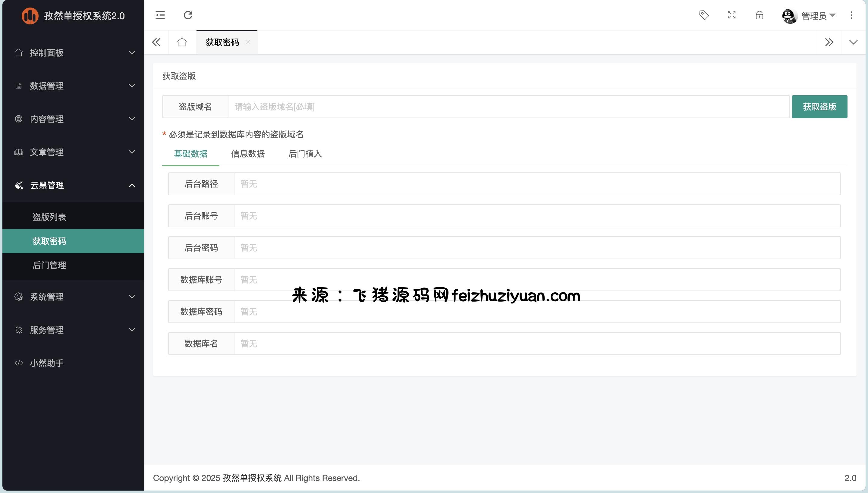
Task: Go to home tab icon
Action: (x=182, y=42)
